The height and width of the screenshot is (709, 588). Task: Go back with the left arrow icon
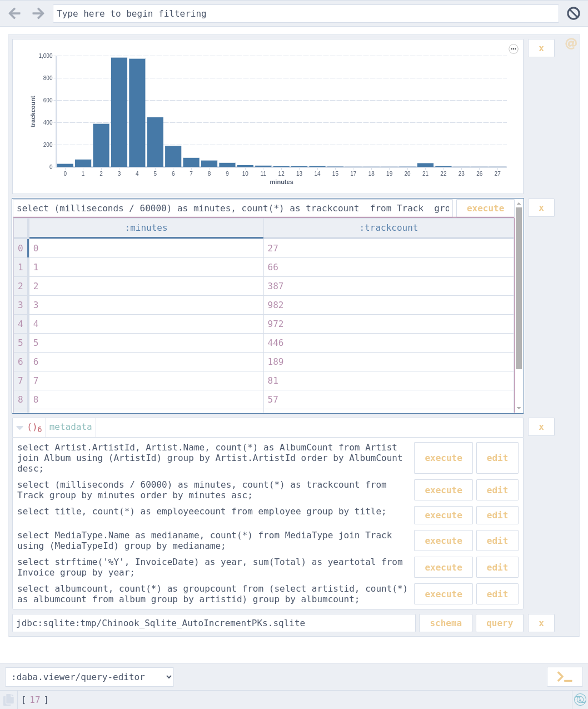coord(14,13)
